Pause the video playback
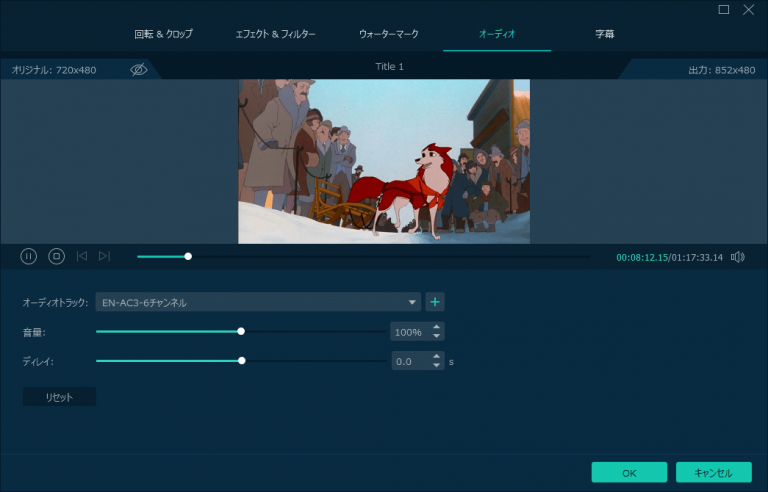This screenshot has width=768, height=492. click(29, 257)
